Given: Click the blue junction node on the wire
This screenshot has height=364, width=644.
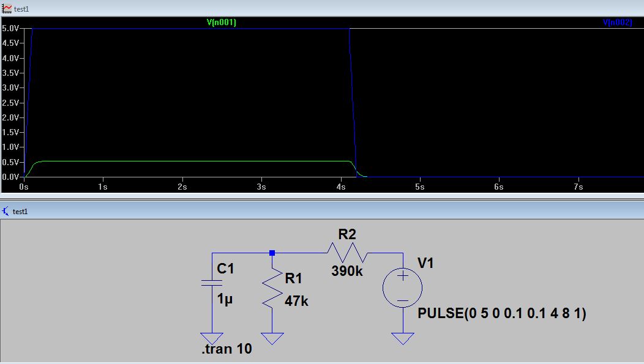Looking at the screenshot, I should point(272,253).
